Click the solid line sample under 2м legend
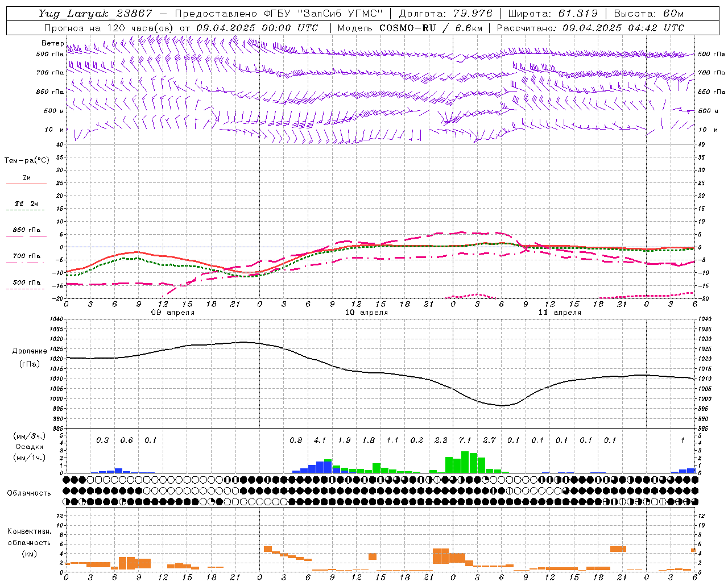 coord(26,184)
